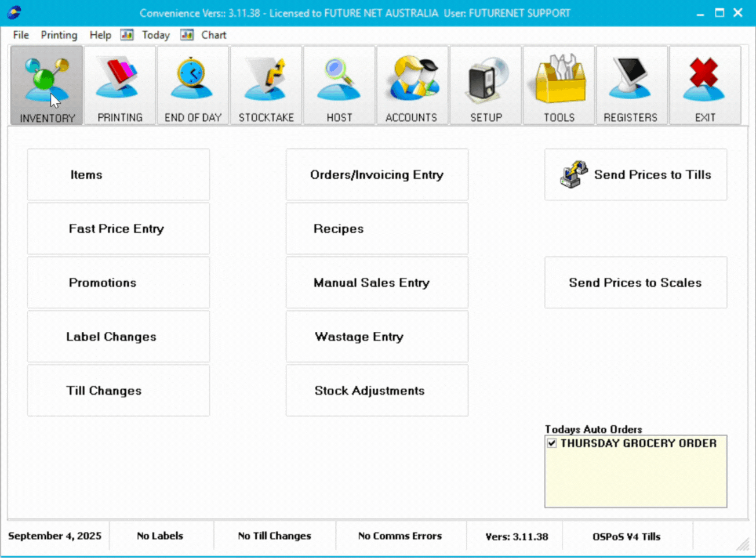Click the No Comms Errors status panel
Screen dimensions: 756x558
pyautogui.click(x=400, y=536)
